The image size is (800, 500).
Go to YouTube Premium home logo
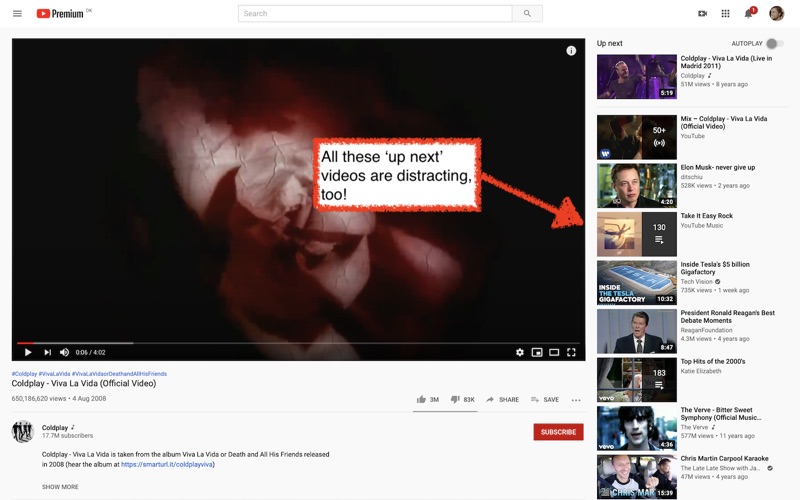coord(60,14)
